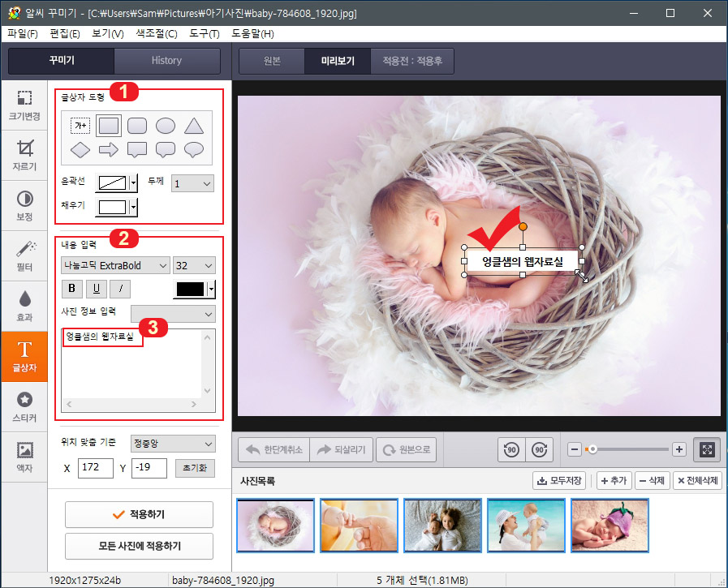The width and height of the screenshot is (728, 588).
Task: Open the 효과 effect tool
Action: [24, 307]
